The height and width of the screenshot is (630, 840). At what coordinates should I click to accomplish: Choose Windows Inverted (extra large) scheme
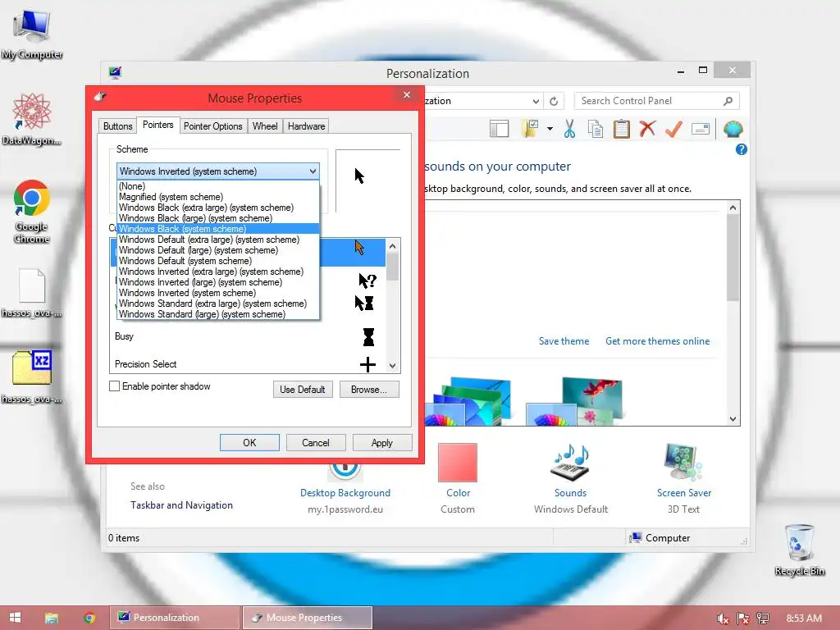click(218, 272)
